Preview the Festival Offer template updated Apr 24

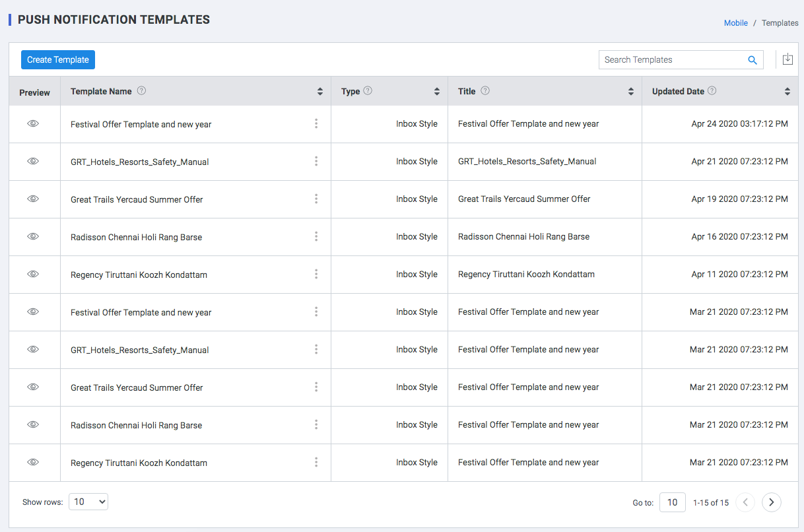(33, 123)
